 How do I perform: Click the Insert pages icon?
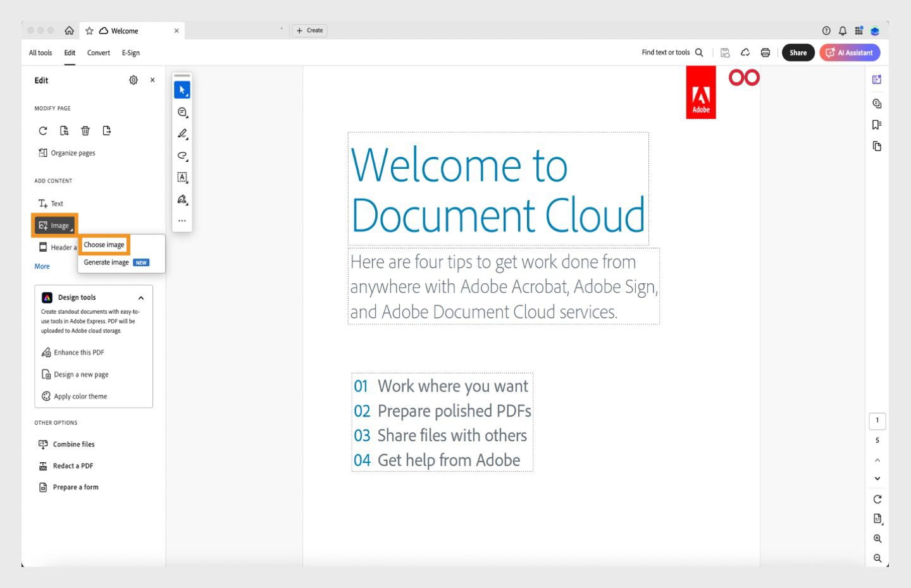pyautogui.click(x=64, y=131)
